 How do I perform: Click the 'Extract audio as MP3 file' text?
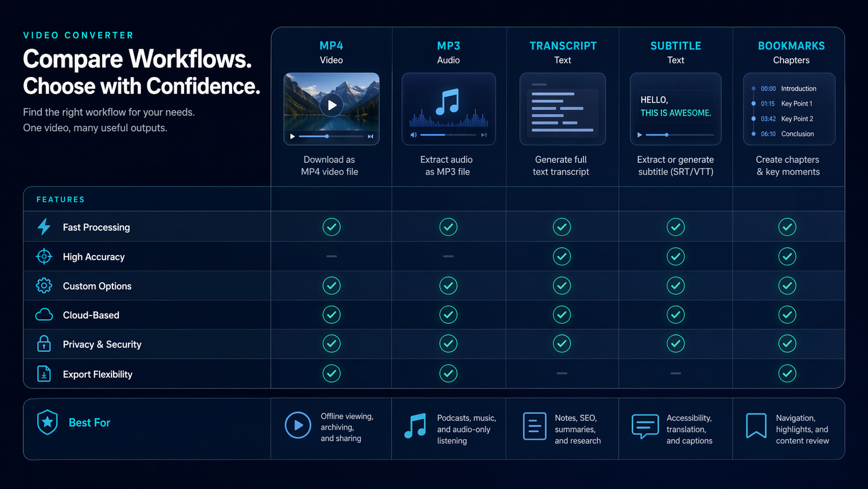coord(447,166)
